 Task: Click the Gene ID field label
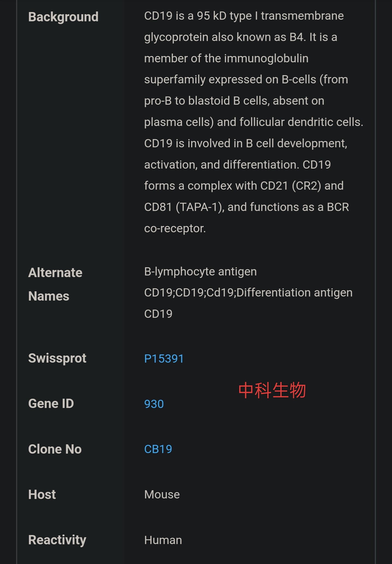[51, 404]
